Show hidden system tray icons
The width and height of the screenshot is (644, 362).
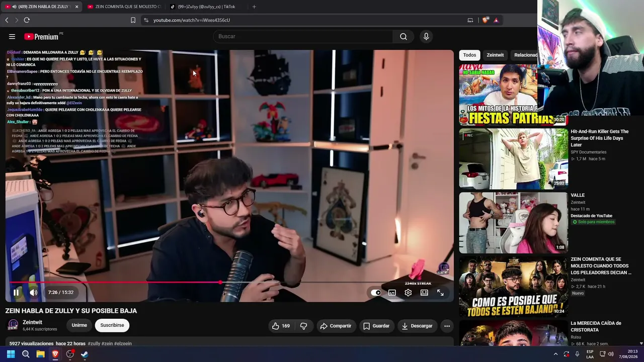click(x=555, y=354)
